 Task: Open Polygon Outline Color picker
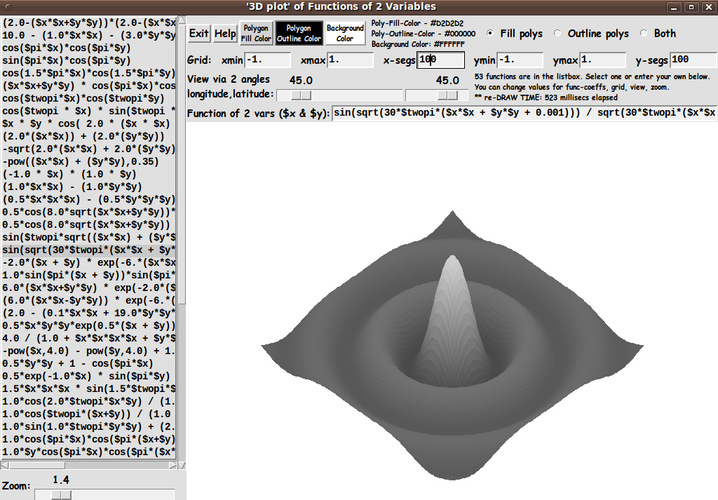click(299, 33)
